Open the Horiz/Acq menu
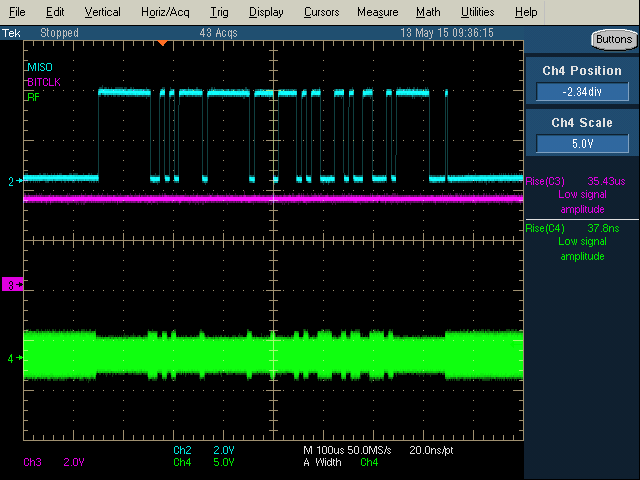This screenshot has width=640, height=480. click(x=165, y=12)
